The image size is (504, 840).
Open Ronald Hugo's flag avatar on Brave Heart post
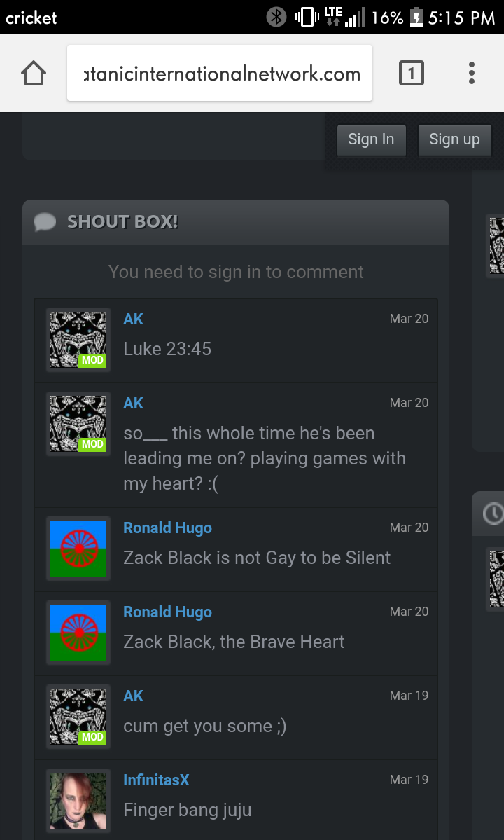click(x=78, y=633)
